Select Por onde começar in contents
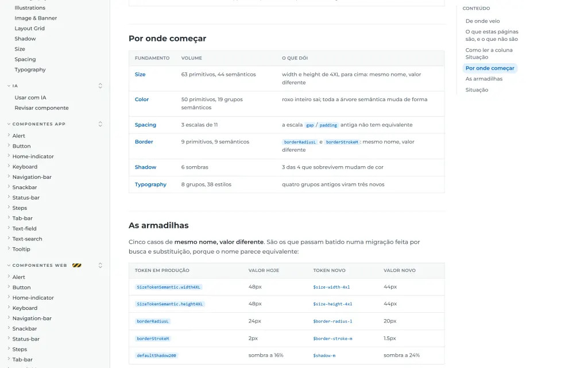The width and height of the screenshot is (588, 368). (490, 68)
